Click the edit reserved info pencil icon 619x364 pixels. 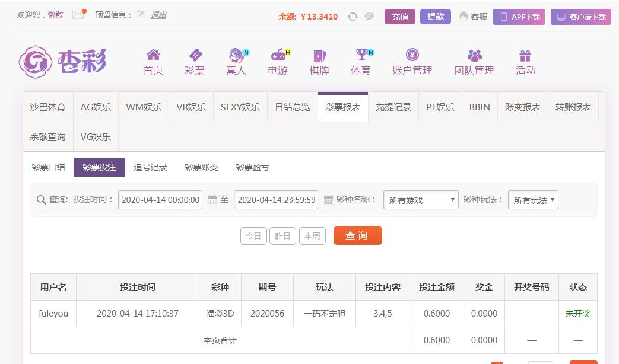tap(140, 15)
